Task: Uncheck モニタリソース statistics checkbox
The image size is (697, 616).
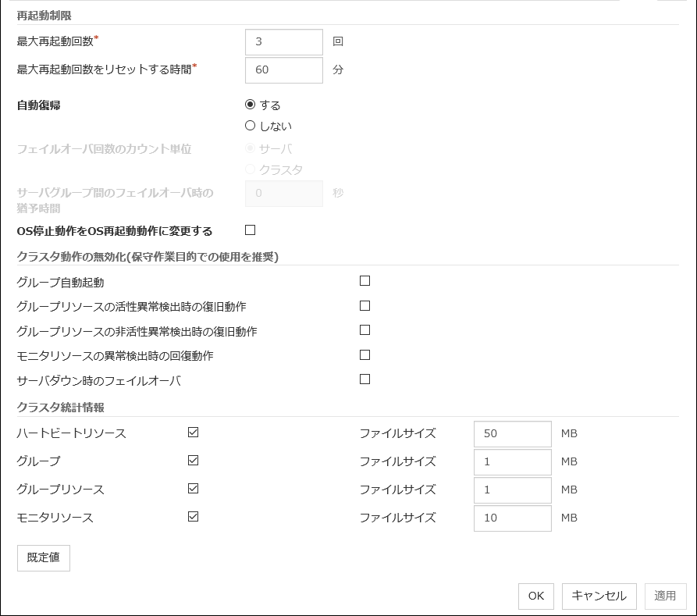Action: click(x=194, y=517)
